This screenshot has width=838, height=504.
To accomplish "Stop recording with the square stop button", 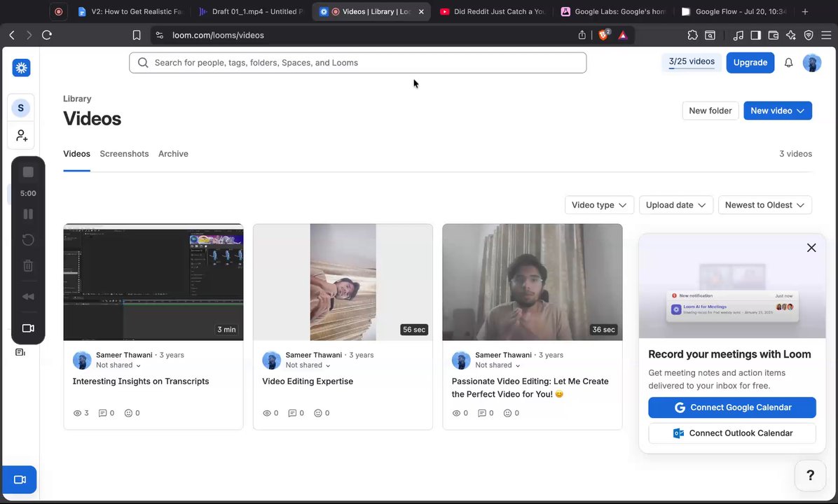I will [x=28, y=172].
